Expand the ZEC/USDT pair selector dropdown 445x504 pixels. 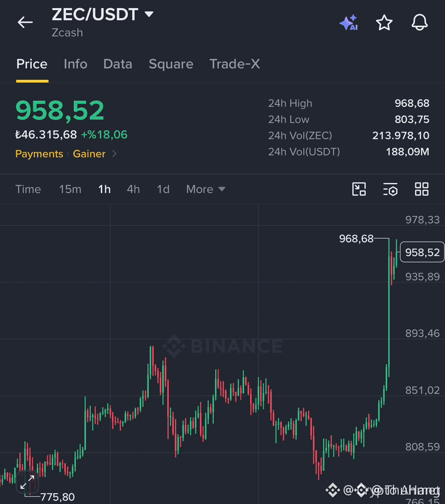click(x=149, y=14)
